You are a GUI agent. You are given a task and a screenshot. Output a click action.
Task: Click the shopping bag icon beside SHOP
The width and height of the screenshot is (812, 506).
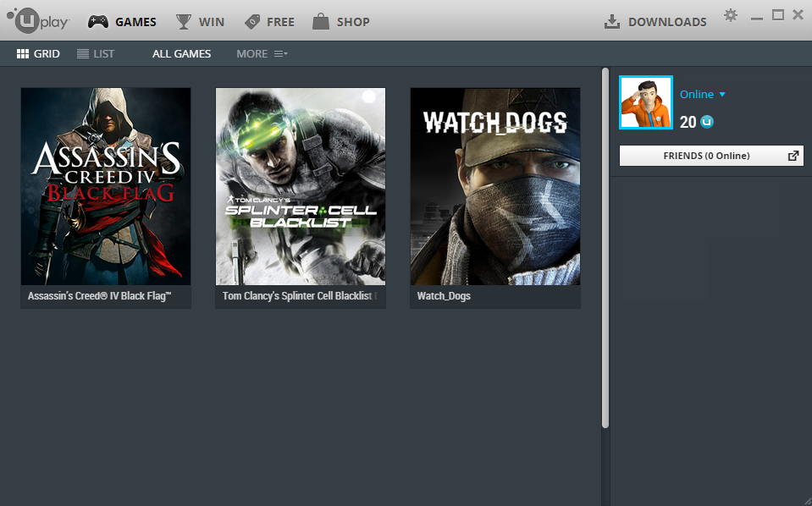pos(321,22)
